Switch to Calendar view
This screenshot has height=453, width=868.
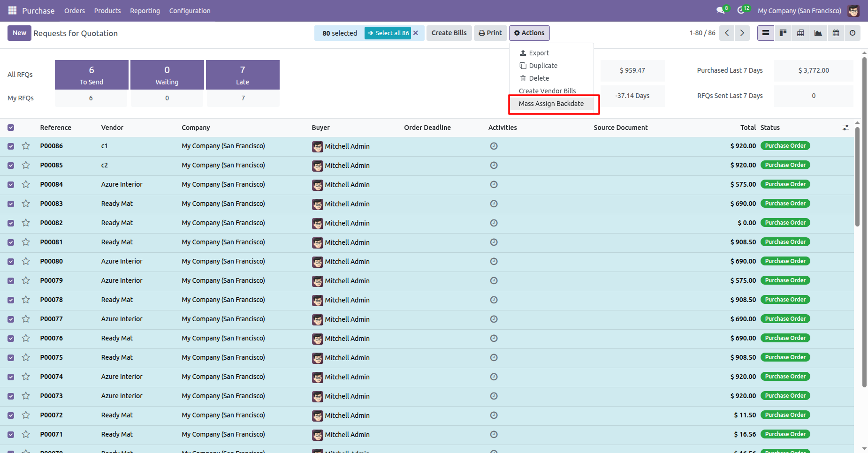(836, 33)
